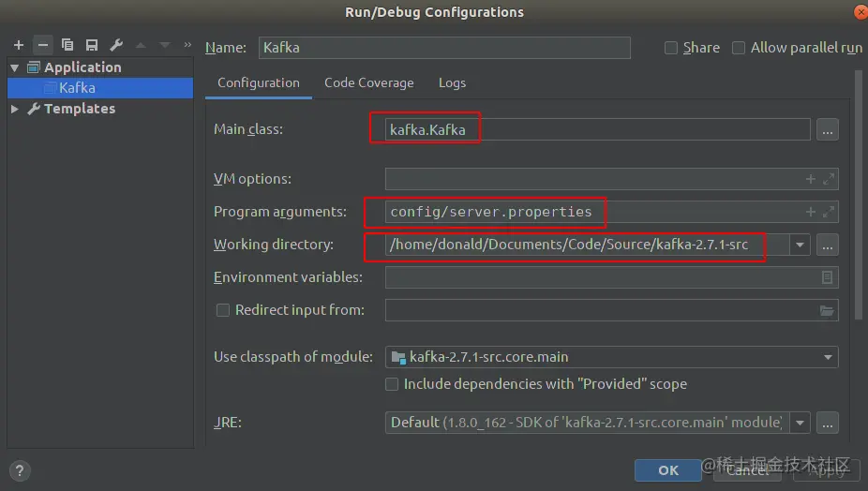The width and height of the screenshot is (868, 491).
Task: Remove the selected configuration with minus icon
Action: point(42,45)
